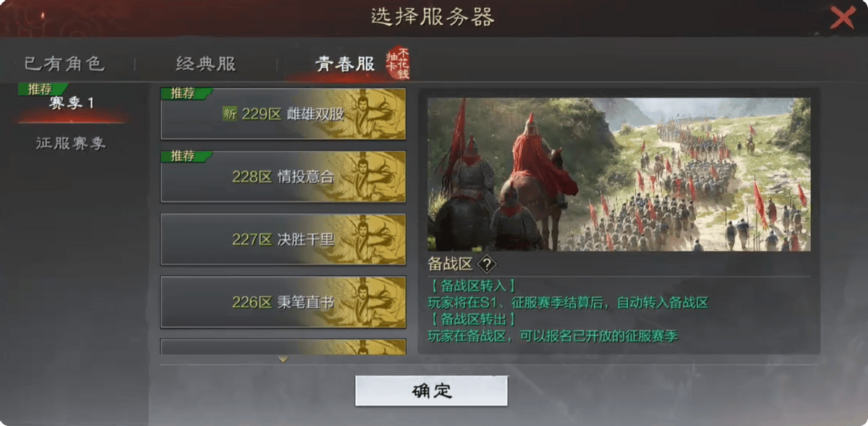Viewport: 868px width, 426px height.
Task: Choose server 227区 决胜千里
Action: tap(283, 239)
